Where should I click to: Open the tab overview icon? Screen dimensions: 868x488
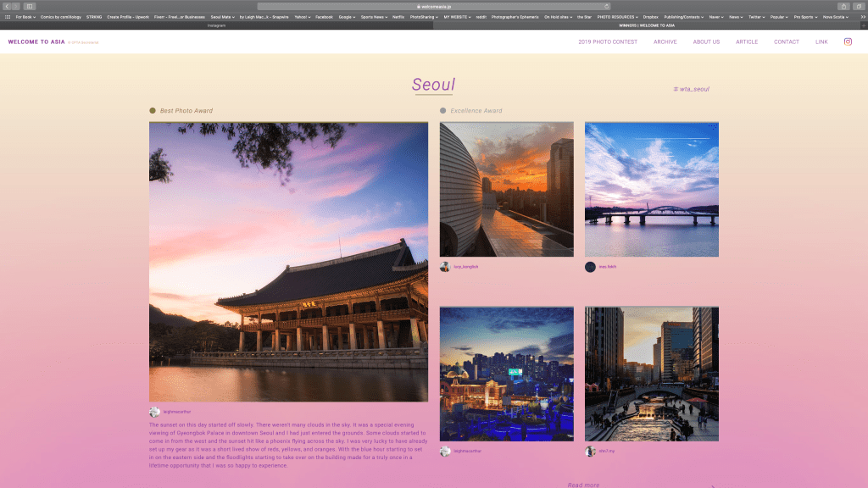coord(858,6)
